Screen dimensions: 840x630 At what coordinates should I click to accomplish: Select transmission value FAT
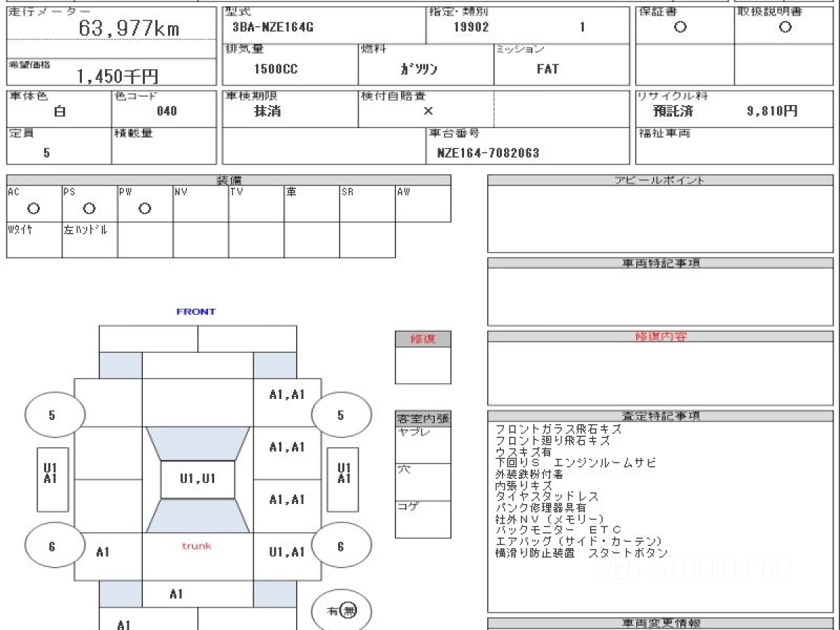pos(547,69)
